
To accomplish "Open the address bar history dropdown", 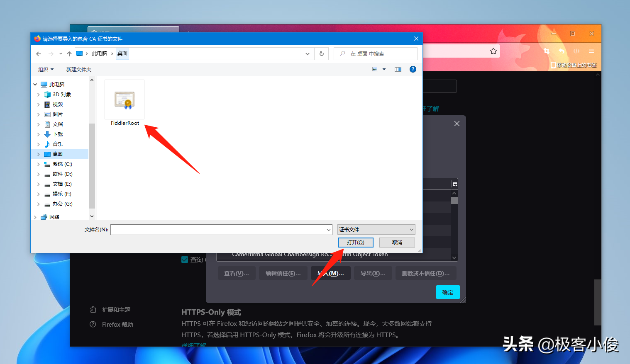I will [308, 54].
